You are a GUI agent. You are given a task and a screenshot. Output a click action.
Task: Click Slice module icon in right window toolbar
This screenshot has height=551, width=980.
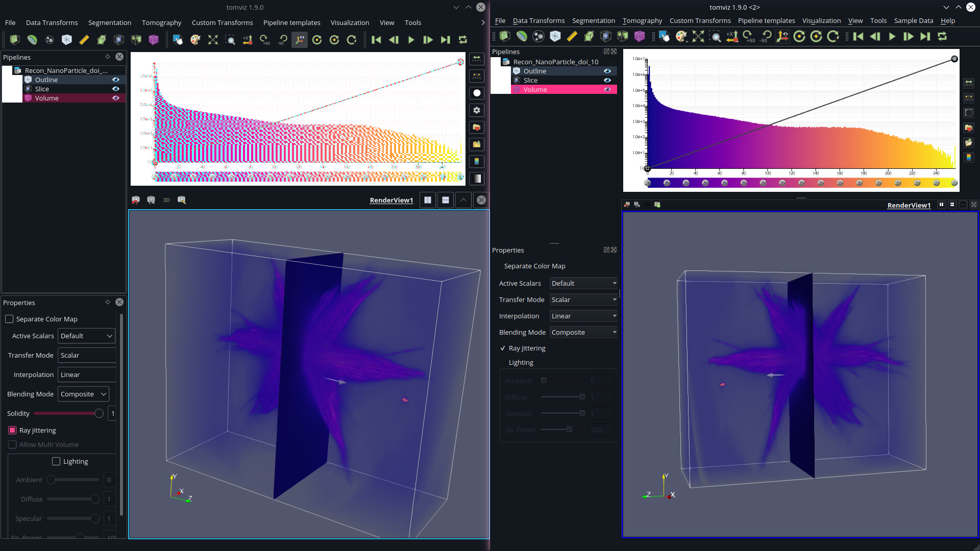pyautogui.click(x=605, y=36)
